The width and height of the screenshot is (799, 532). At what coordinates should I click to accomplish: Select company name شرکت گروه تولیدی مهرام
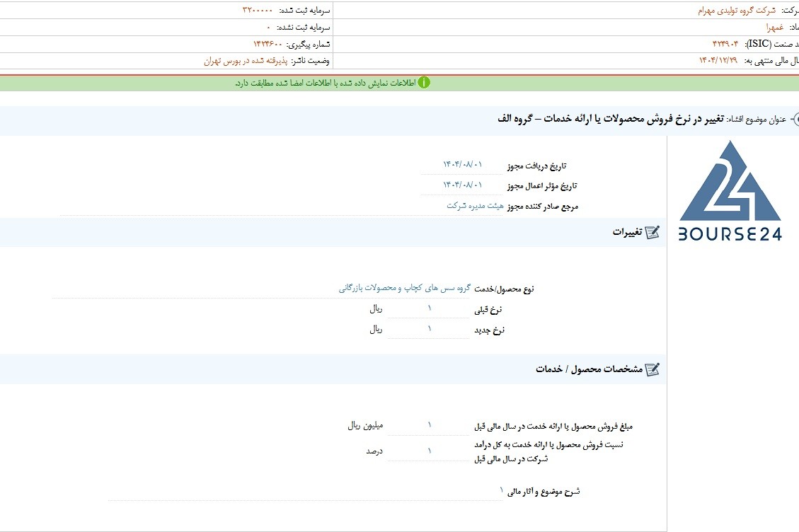(x=737, y=11)
